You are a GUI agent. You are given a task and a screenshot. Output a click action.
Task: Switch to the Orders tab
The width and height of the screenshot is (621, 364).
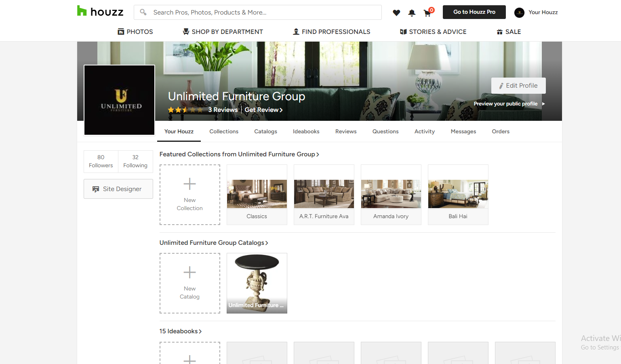point(501,131)
